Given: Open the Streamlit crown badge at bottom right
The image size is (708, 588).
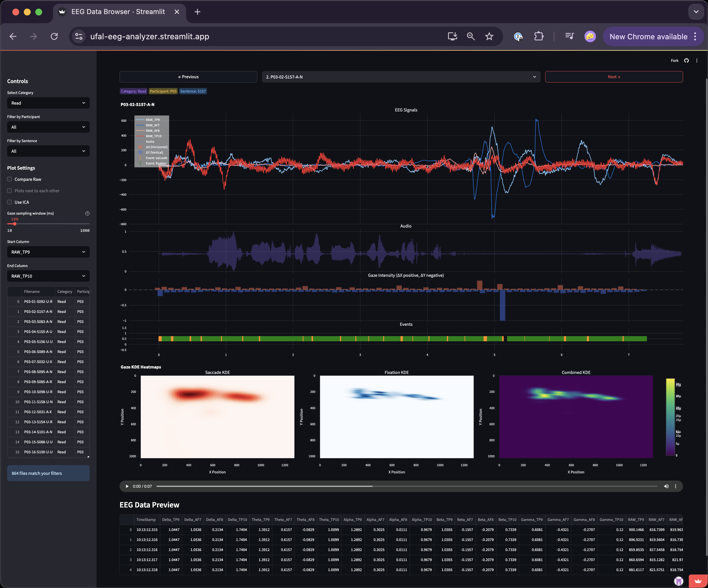Looking at the screenshot, I should (698, 581).
